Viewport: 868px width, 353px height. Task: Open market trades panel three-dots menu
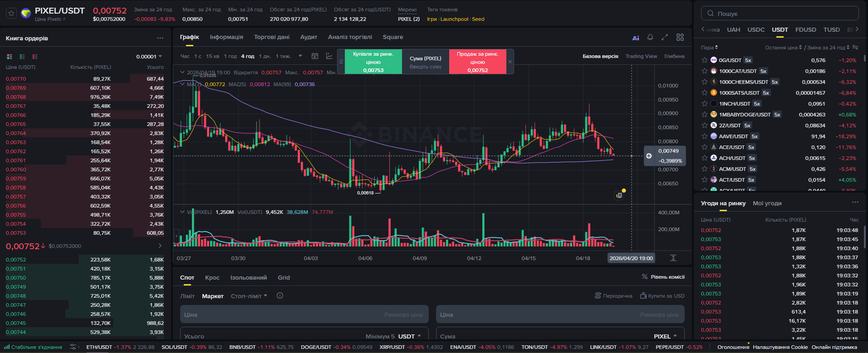point(855,202)
